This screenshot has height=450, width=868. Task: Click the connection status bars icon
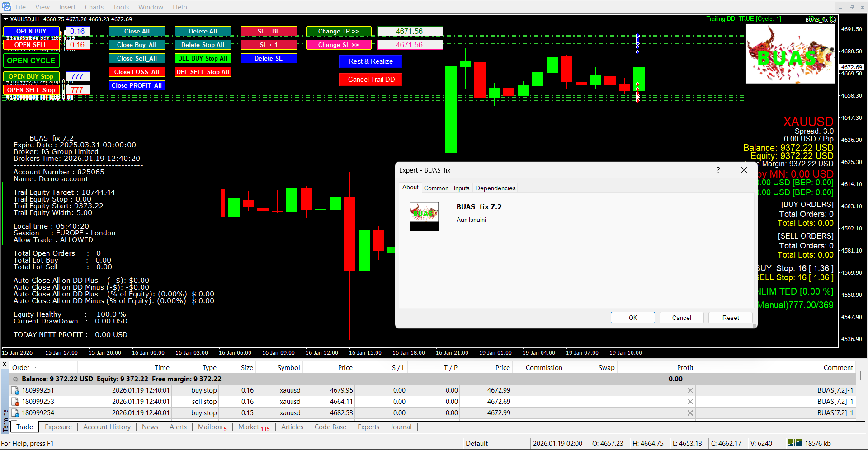(795, 443)
